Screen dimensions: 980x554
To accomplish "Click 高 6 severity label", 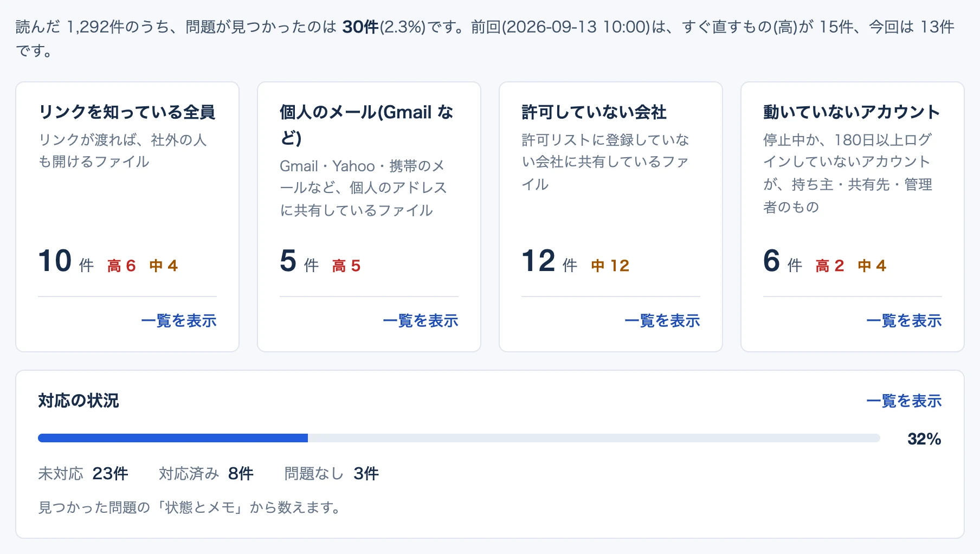I will (x=121, y=266).
